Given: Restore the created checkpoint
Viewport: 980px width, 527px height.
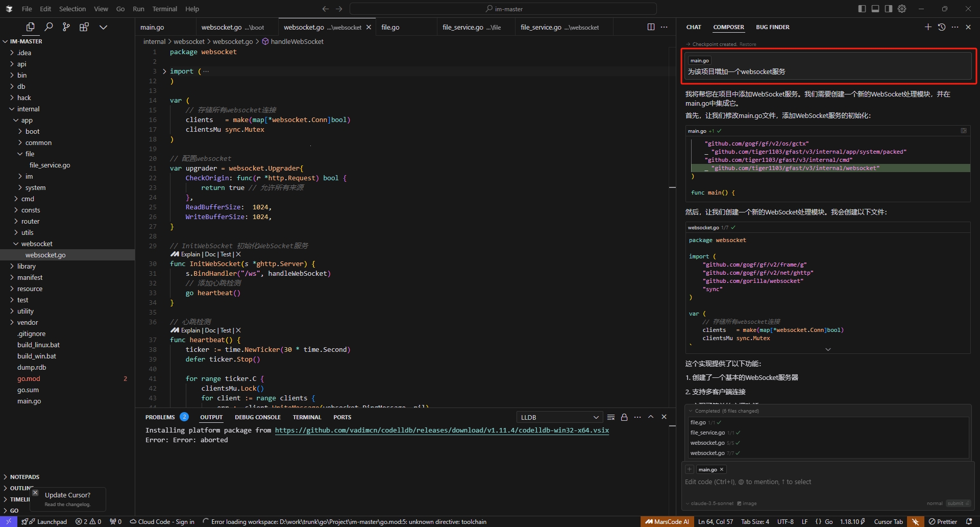Looking at the screenshot, I should [x=748, y=44].
